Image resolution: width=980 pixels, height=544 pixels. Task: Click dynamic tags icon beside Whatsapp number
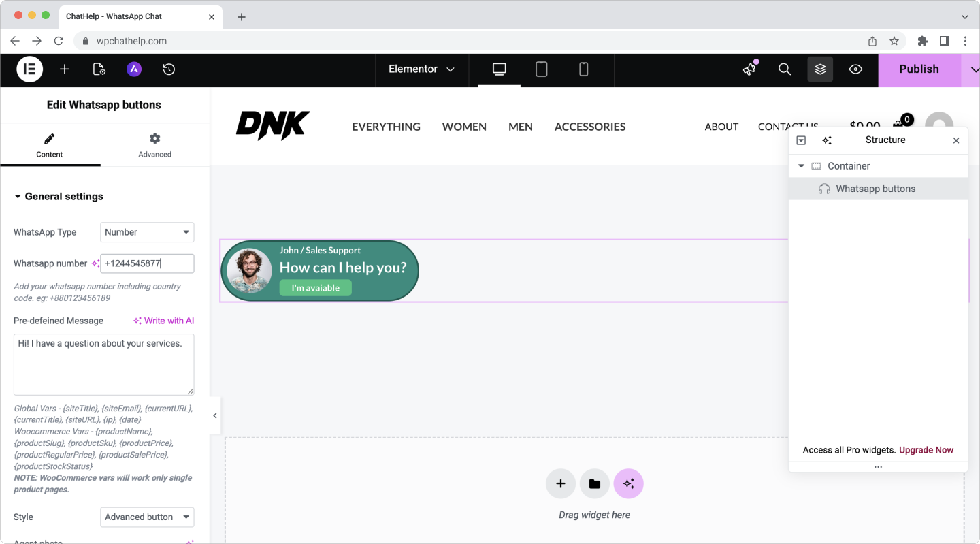[95, 263]
